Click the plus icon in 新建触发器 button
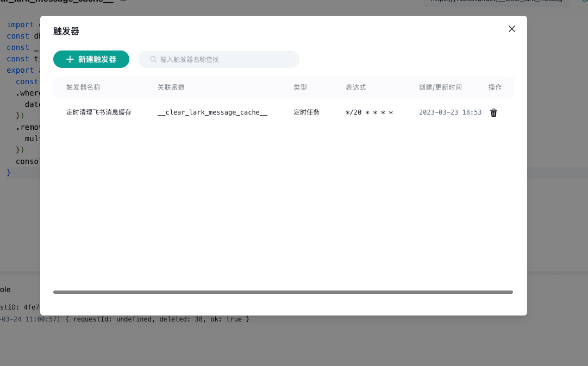 click(70, 59)
